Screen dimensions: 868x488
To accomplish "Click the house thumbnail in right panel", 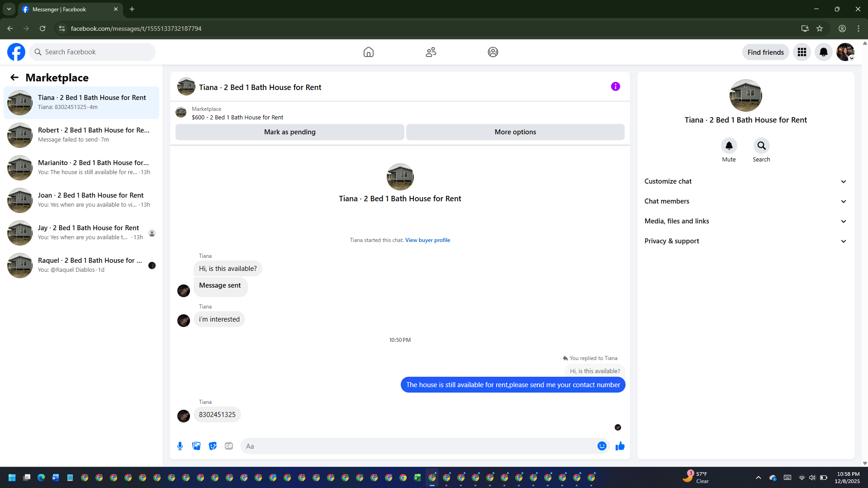I will [745, 95].
